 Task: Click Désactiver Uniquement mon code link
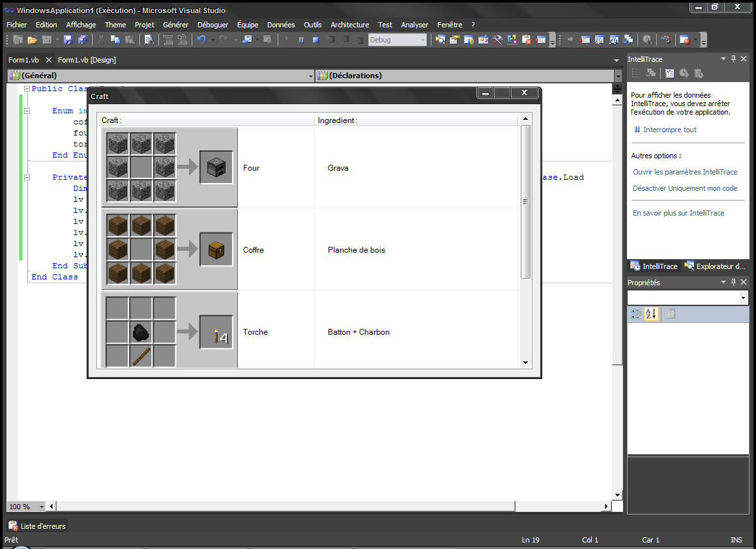(685, 188)
